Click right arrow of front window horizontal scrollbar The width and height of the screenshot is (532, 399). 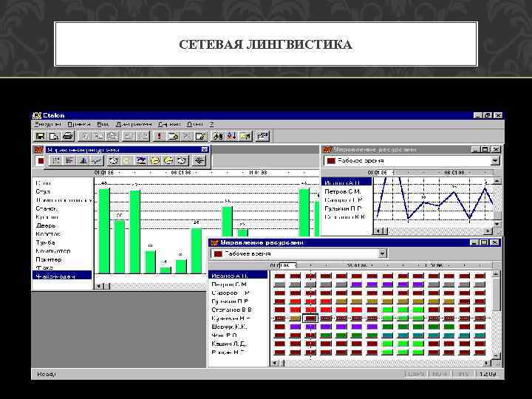[487, 363]
